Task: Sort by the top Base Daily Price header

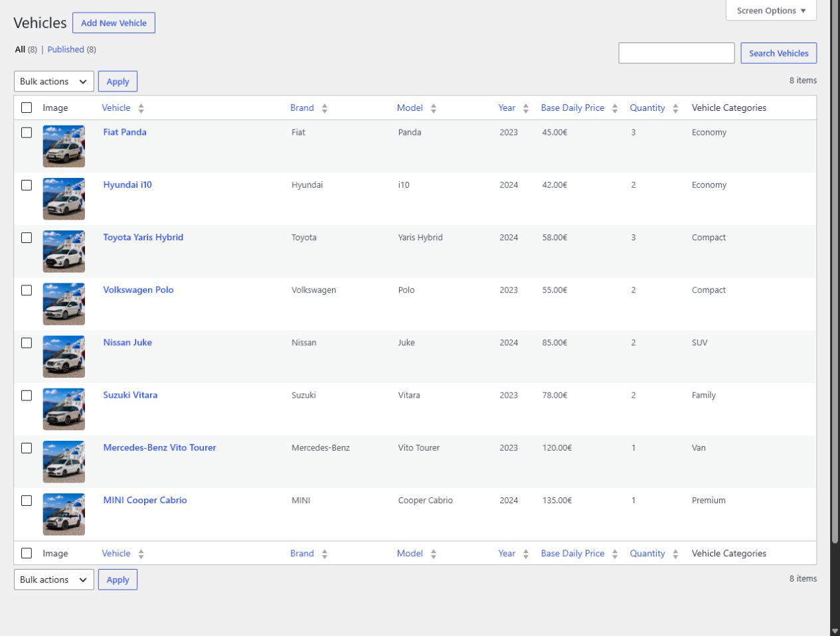Action: pyautogui.click(x=572, y=108)
